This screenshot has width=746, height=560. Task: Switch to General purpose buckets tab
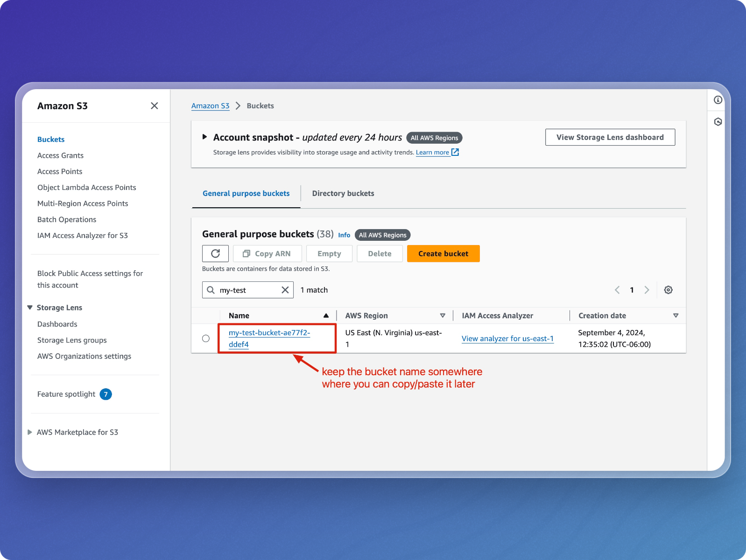[x=246, y=193]
